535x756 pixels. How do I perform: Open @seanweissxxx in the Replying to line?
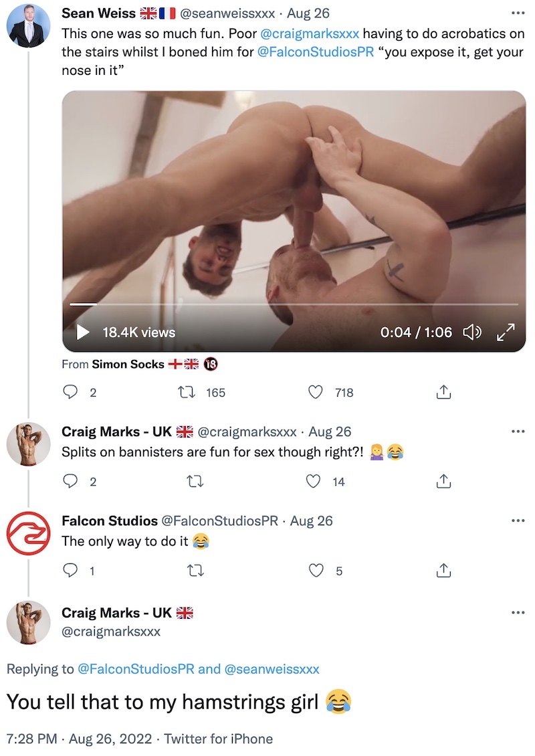tap(272, 668)
